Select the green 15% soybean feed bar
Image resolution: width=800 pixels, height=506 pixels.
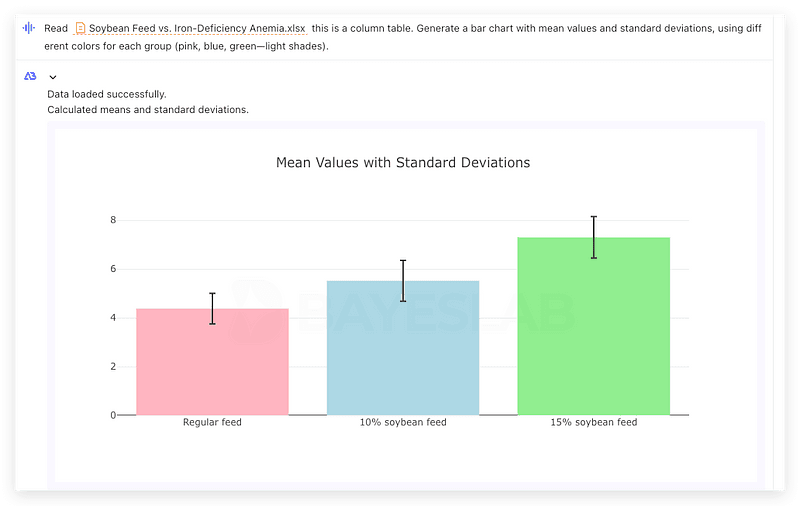(x=593, y=326)
